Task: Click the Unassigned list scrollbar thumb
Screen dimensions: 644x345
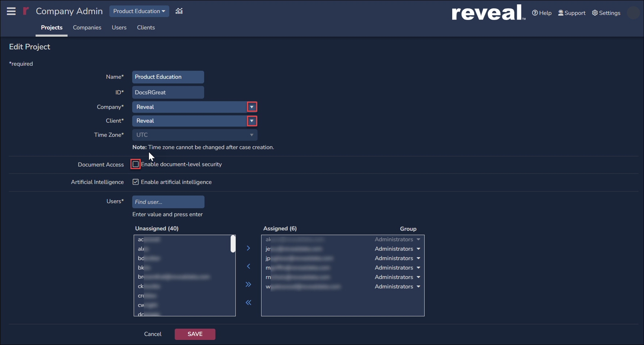Action: pos(233,244)
